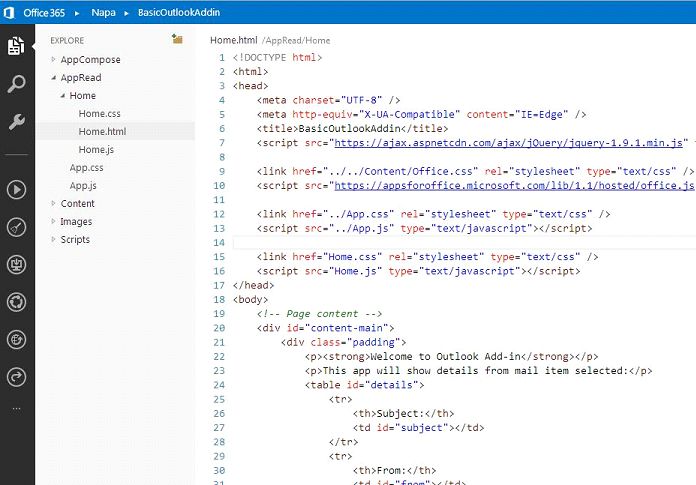Open the search magnifier sidebar icon
Viewport: 696px width, 485px height.
coord(16,84)
